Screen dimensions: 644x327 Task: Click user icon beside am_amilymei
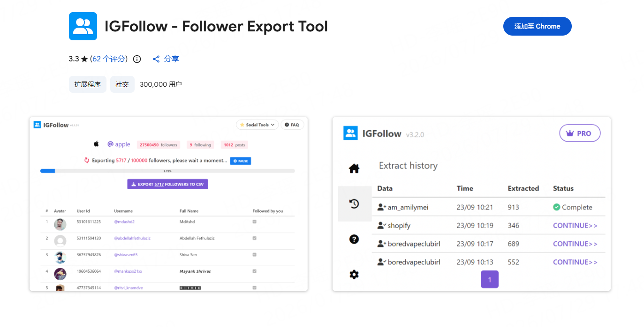381,207
